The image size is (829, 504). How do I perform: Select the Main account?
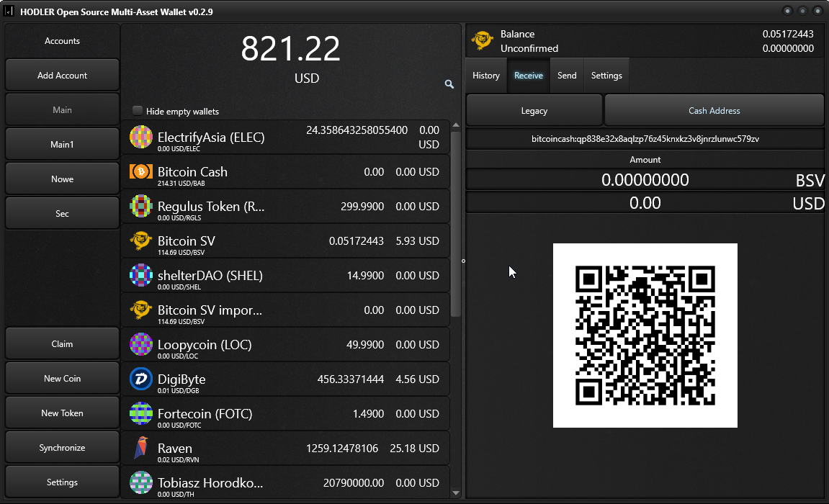point(63,110)
